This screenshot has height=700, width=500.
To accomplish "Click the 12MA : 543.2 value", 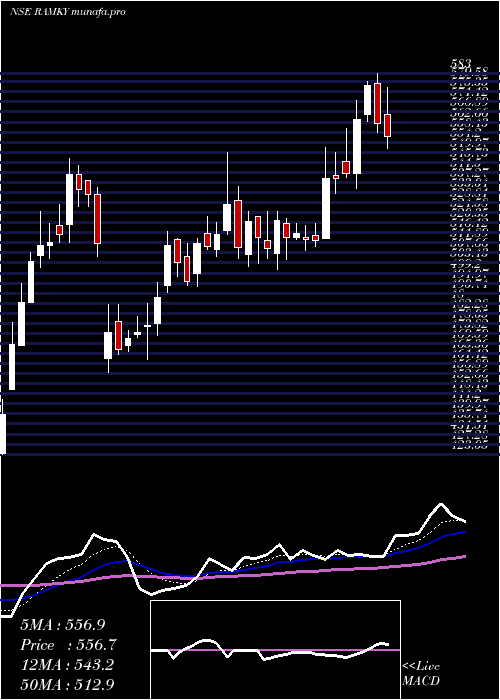I will 67,664.
